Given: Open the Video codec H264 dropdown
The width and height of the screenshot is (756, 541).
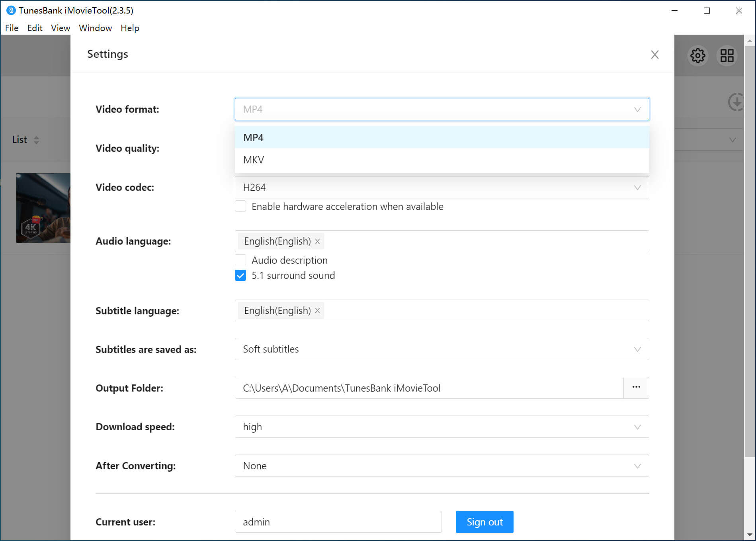Looking at the screenshot, I should [x=442, y=187].
